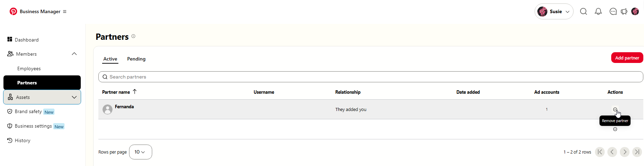The height and width of the screenshot is (166, 644).
Task: Go to History in sidebar
Action: click(x=22, y=140)
